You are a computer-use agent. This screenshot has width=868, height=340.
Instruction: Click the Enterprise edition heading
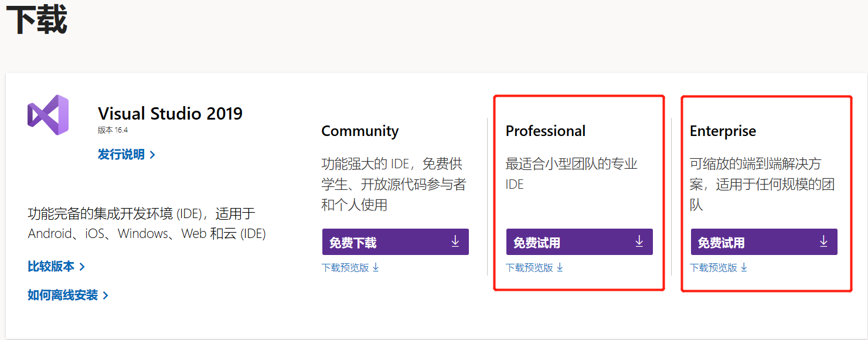point(723,131)
